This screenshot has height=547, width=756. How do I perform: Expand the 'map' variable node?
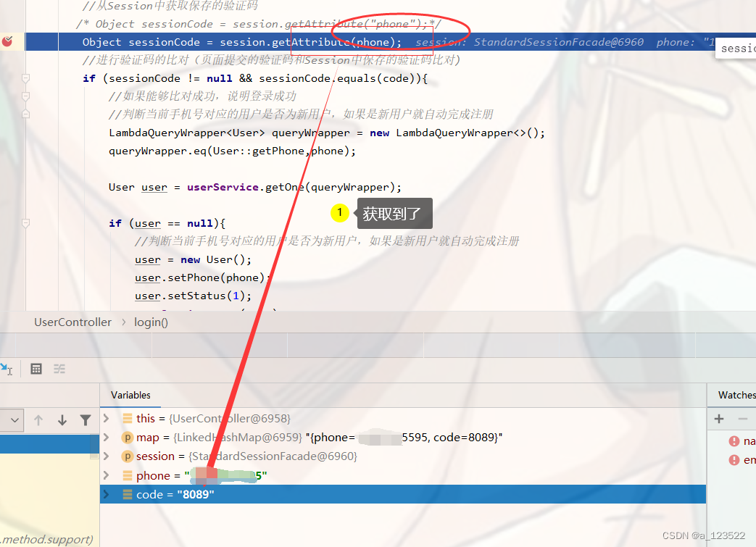pyautogui.click(x=105, y=437)
